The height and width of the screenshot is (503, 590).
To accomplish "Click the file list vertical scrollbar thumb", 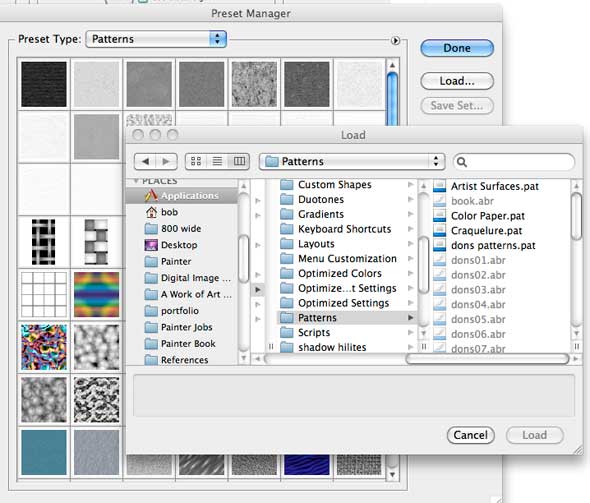I will pyautogui.click(x=576, y=216).
